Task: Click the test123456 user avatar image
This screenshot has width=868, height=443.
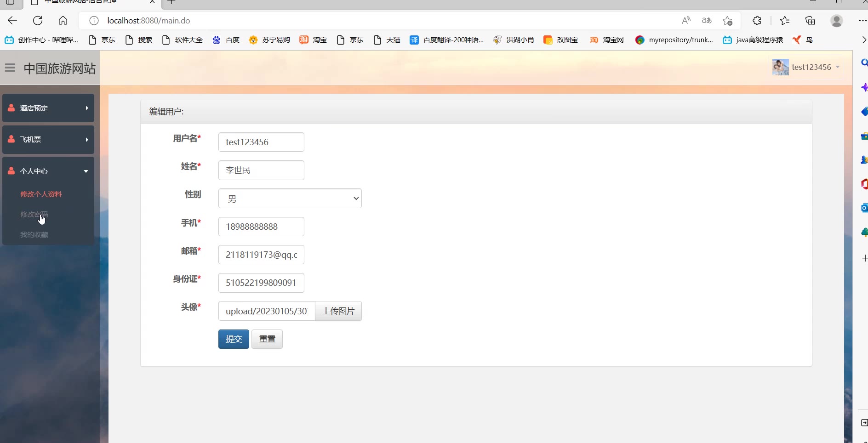Action: point(780,67)
